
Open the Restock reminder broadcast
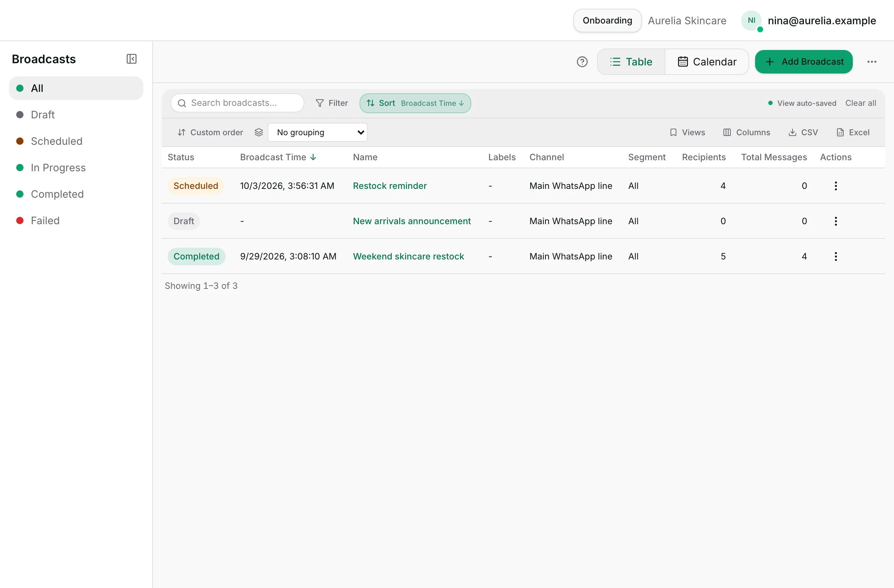[x=390, y=186]
